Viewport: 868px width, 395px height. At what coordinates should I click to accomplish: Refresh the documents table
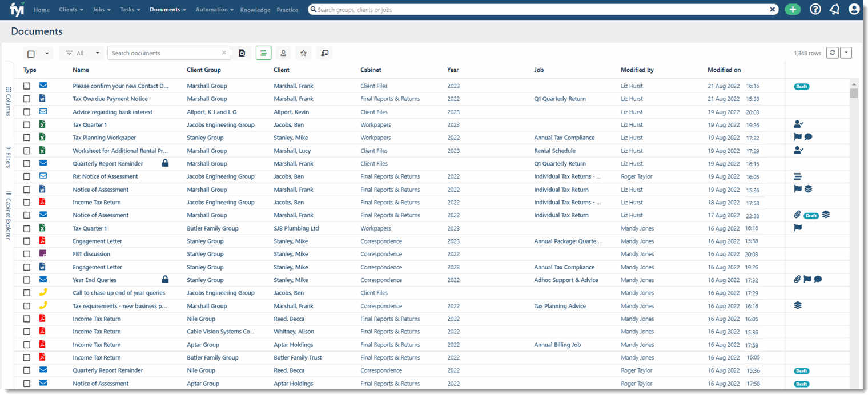coord(832,53)
